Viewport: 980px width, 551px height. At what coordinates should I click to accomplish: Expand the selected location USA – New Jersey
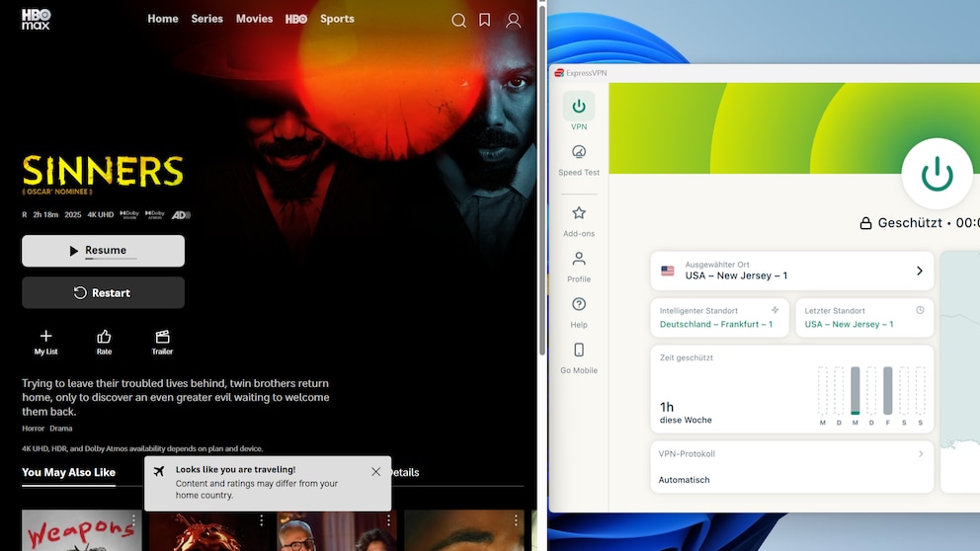tap(792, 271)
